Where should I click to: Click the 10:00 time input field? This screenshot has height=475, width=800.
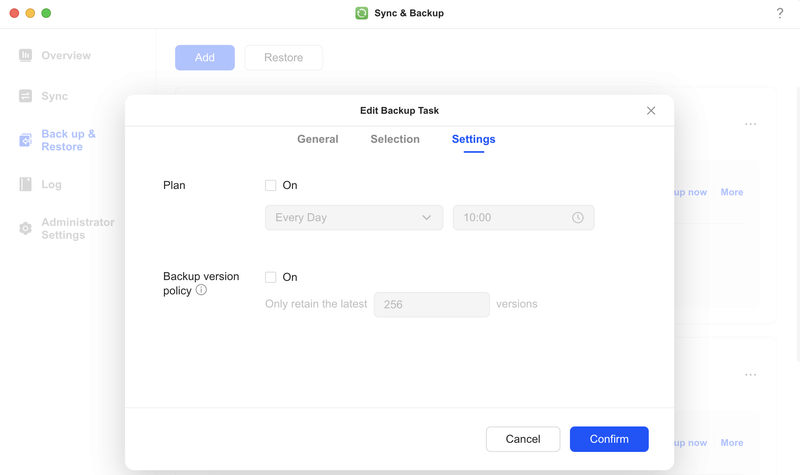click(x=510, y=218)
